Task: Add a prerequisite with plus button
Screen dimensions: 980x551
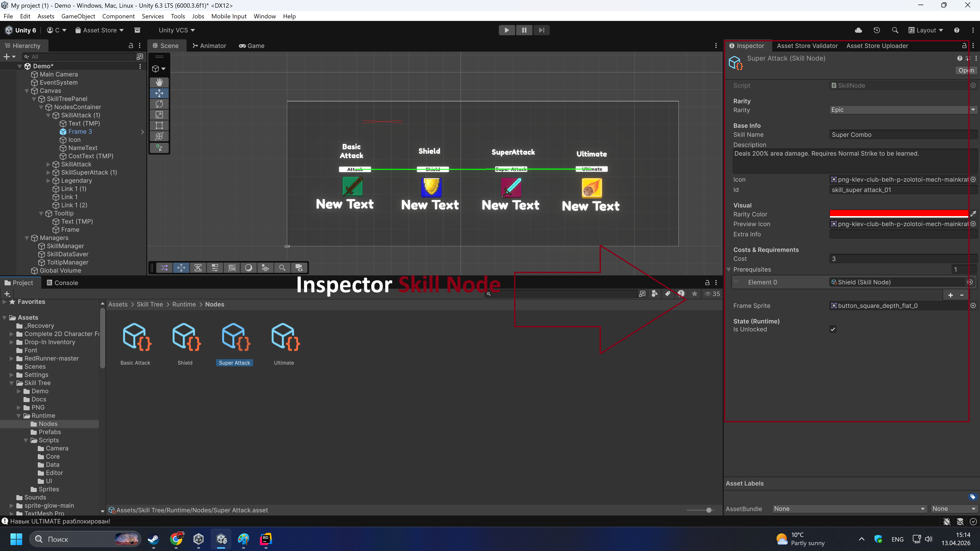Action: 950,295
